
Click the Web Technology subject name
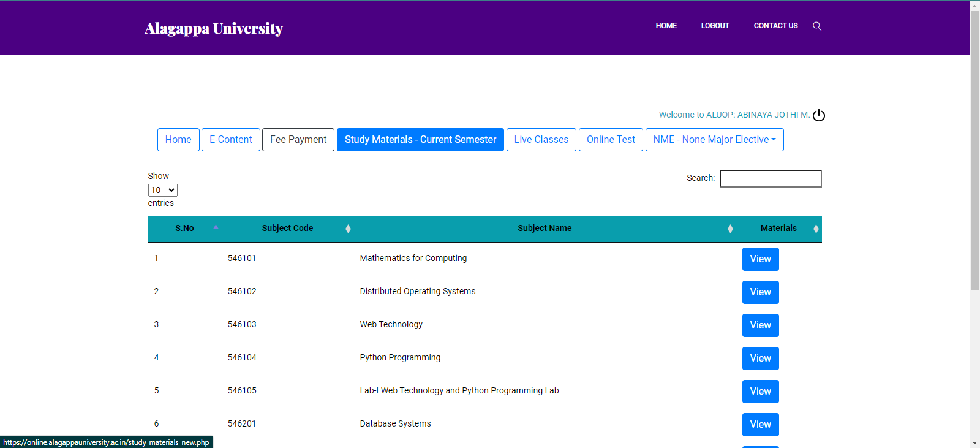pos(391,325)
